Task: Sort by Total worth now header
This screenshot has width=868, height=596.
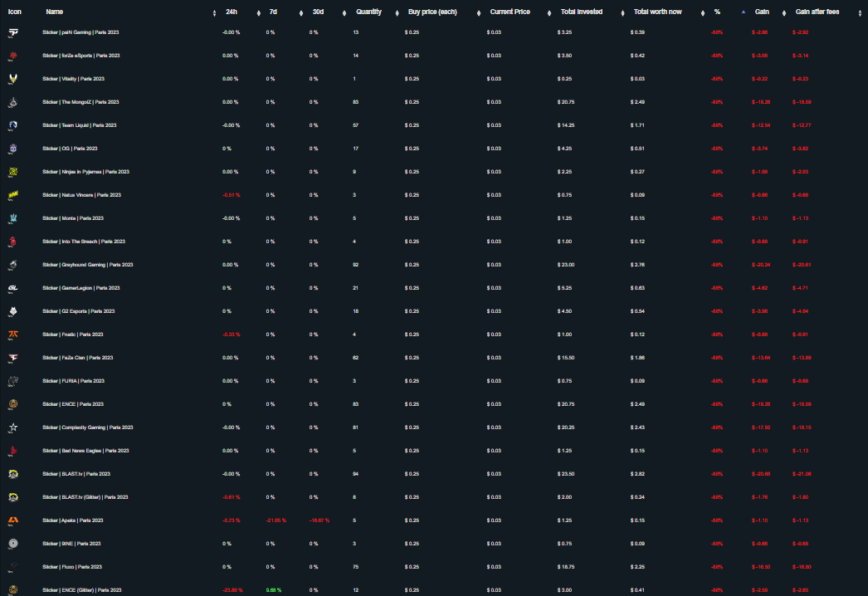Action: click(x=658, y=12)
